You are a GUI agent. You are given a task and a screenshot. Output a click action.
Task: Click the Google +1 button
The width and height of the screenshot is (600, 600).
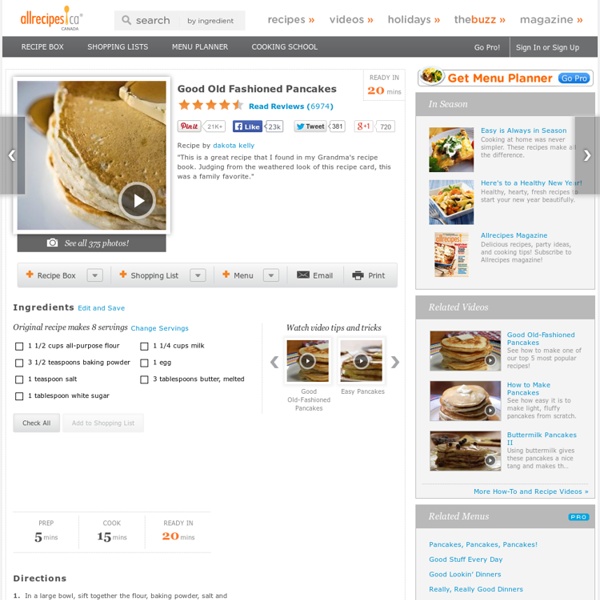click(364, 126)
